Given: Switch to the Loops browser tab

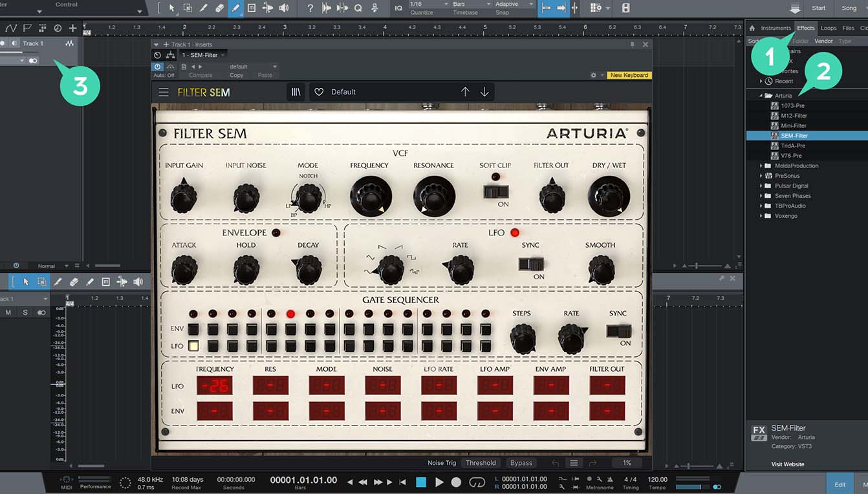Looking at the screenshot, I should pos(829,28).
